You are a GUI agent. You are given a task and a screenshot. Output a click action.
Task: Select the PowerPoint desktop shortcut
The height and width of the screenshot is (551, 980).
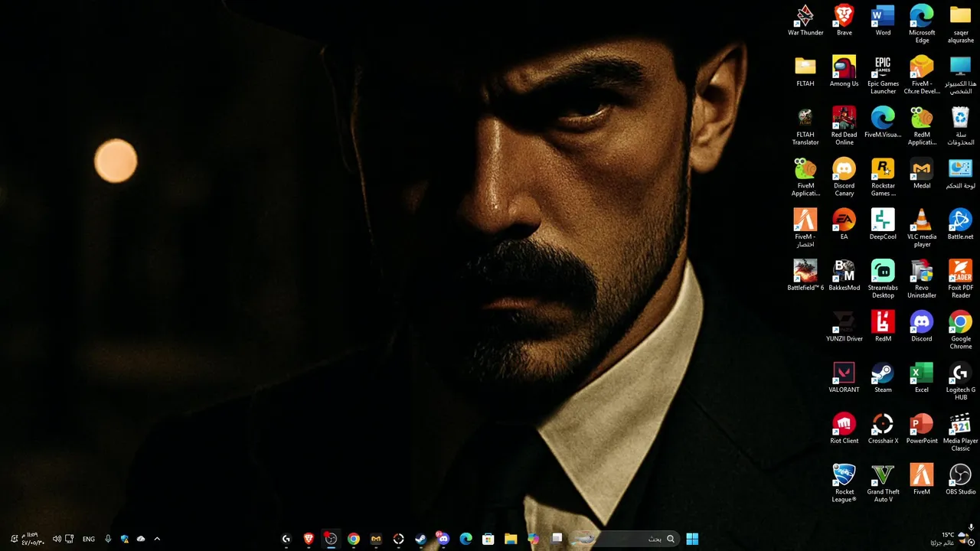pyautogui.click(x=922, y=429)
